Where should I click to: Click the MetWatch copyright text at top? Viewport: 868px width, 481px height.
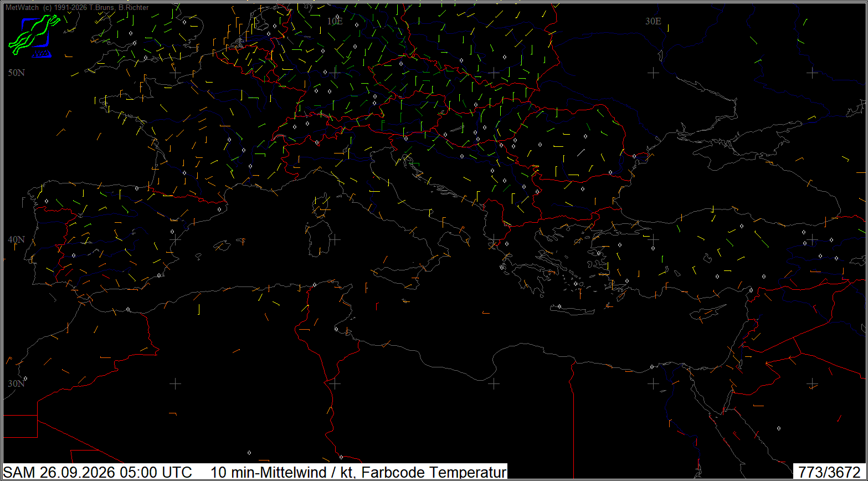[x=77, y=8]
